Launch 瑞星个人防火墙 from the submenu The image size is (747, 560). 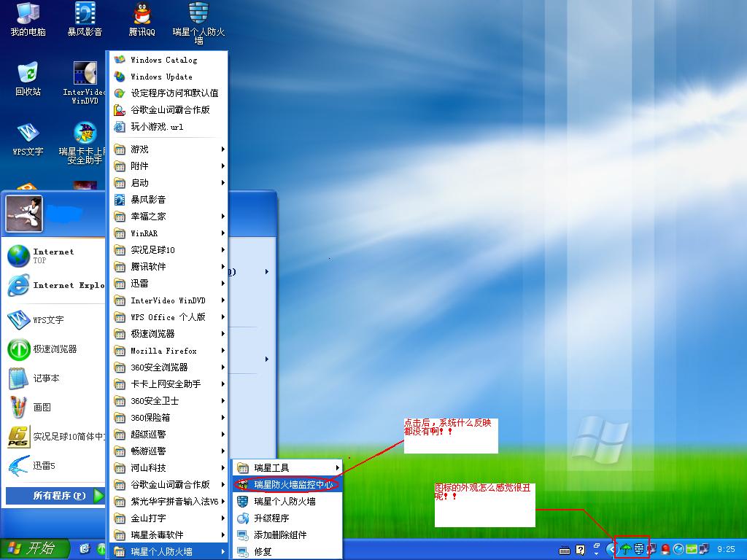click(x=287, y=502)
